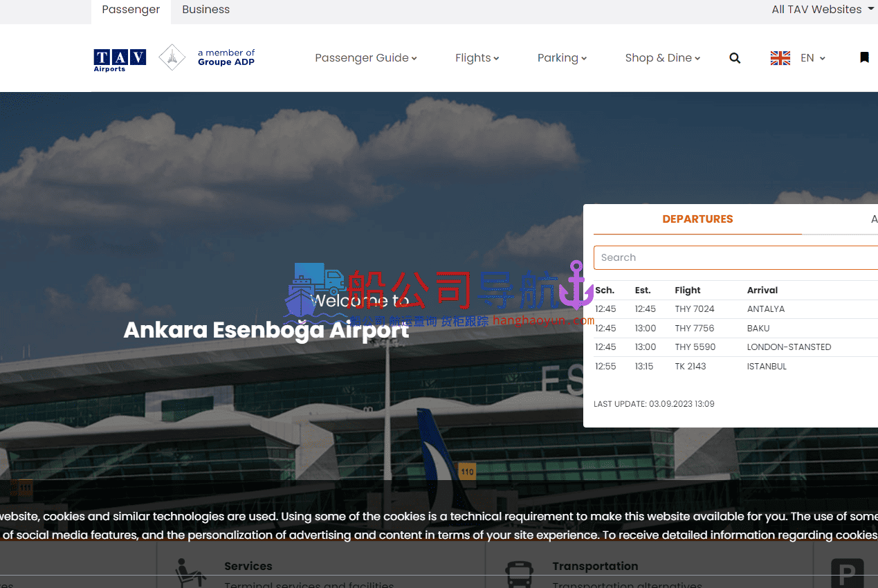Click the Transportation bus icon
Viewport: 878px width, 588px height.
point(518,573)
